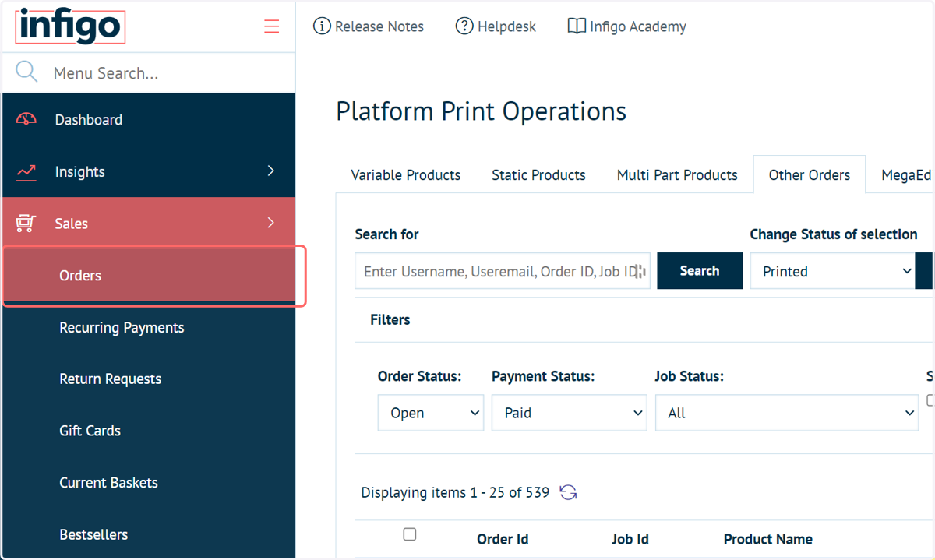
Task: Click the menu search magnifier icon
Action: [x=26, y=72]
